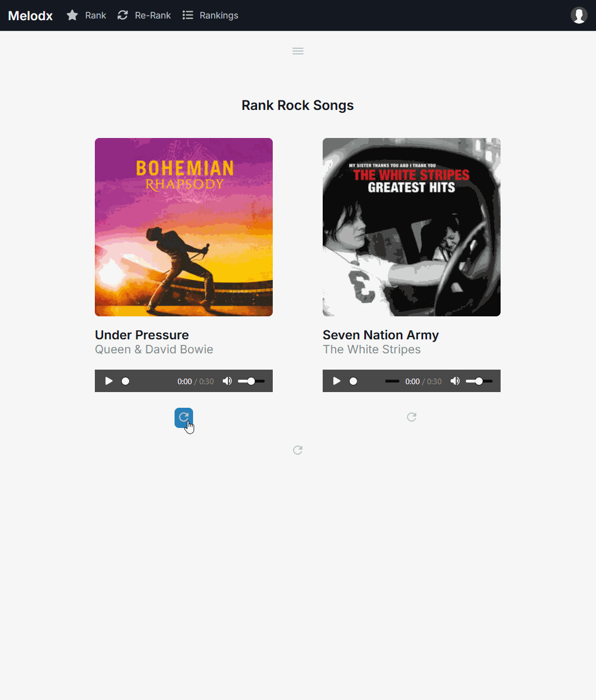Image resolution: width=596 pixels, height=700 pixels.
Task: Mute the Under Pressure player volume
Action: [x=227, y=381]
